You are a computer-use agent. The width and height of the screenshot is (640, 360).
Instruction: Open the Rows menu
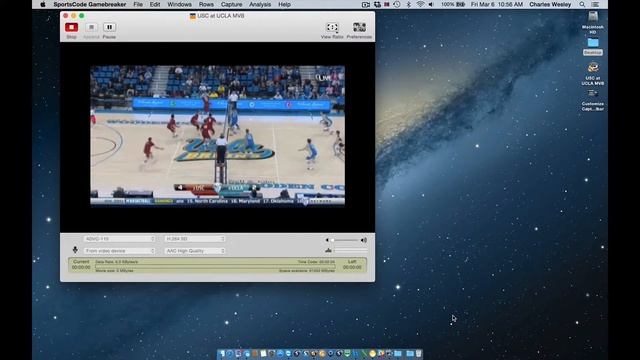click(x=206, y=4)
